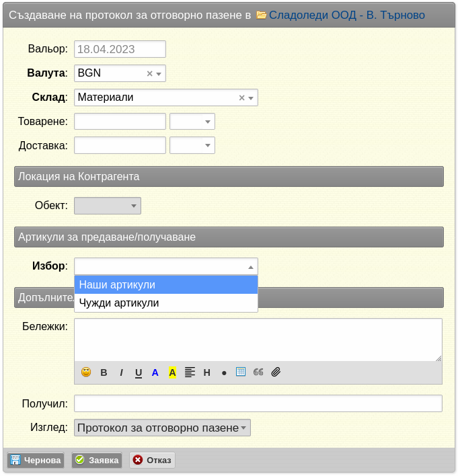
Task: Focus the Бележки notes text area
Action: (x=258, y=340)
